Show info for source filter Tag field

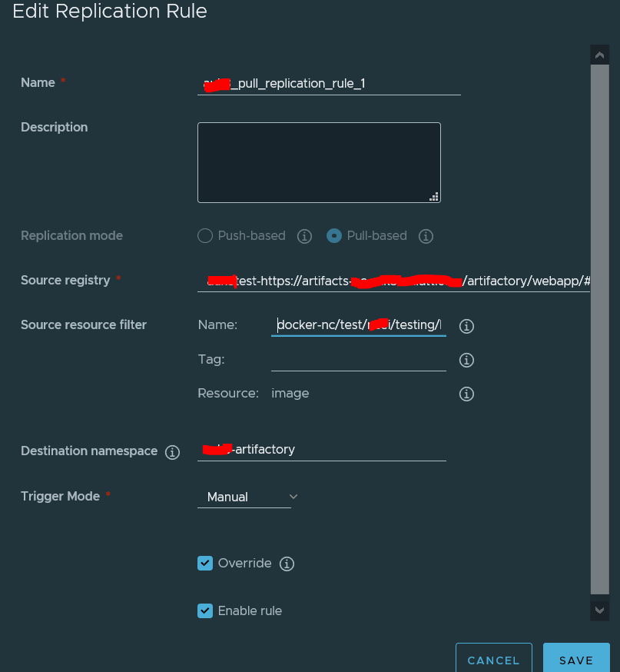point(466,360)
